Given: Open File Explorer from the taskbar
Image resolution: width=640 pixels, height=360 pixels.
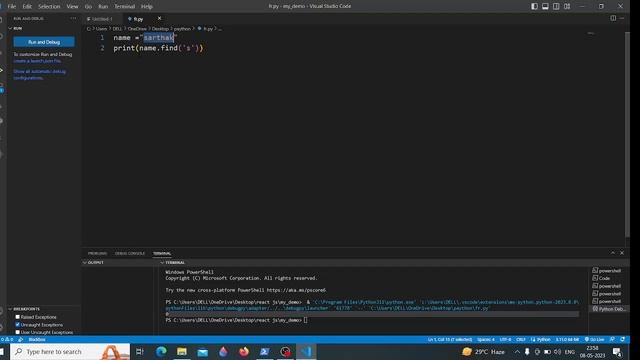Looking at the screenshot, I should (x=182, y=352).
